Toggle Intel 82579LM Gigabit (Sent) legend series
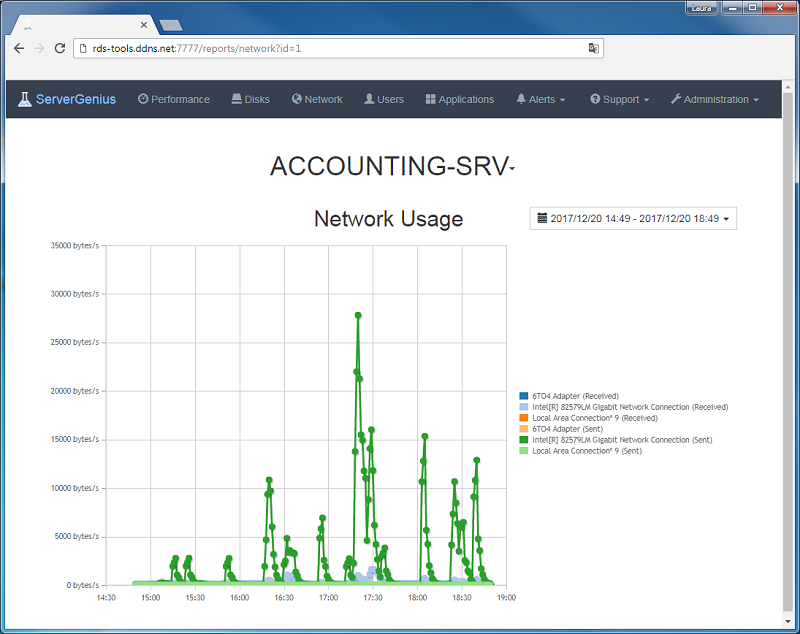Screen dimensions: 800x634 tap(620, 440)
